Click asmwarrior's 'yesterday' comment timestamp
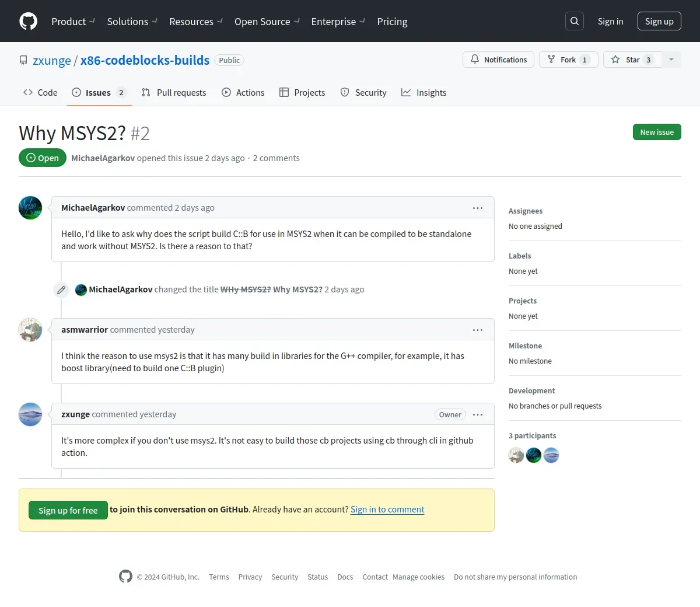 pyautogui.click(x=176, y=330)
